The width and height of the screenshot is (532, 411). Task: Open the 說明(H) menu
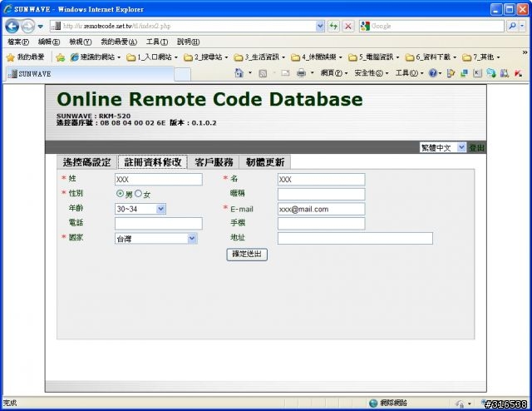pyautogui.click(x=188, y=42)
